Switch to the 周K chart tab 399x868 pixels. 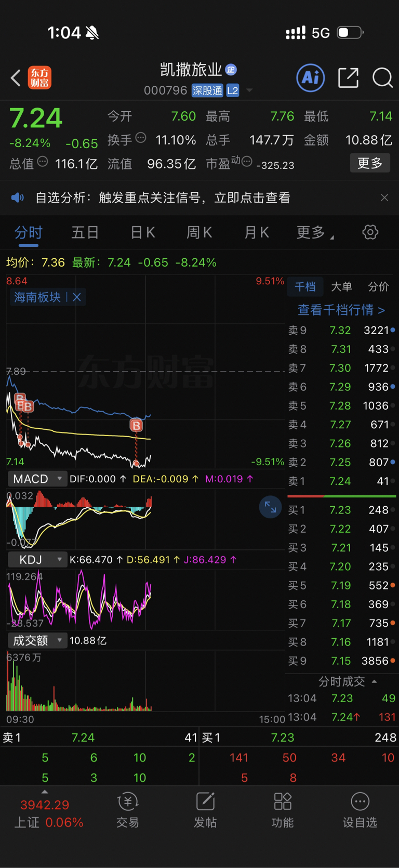[x=199, y=232]
